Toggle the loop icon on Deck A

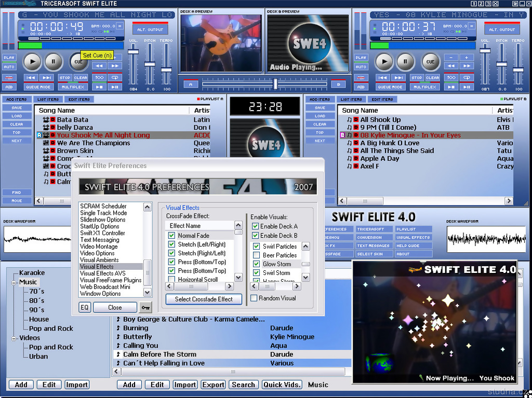tap(115, 78)
